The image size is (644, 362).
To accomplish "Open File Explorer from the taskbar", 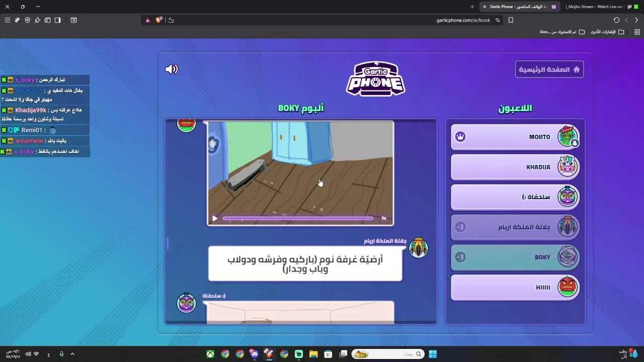I will point(313,354).
